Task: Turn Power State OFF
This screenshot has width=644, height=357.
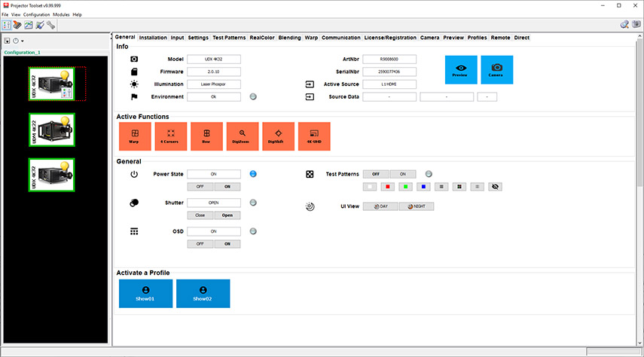Action: (200, 186)
